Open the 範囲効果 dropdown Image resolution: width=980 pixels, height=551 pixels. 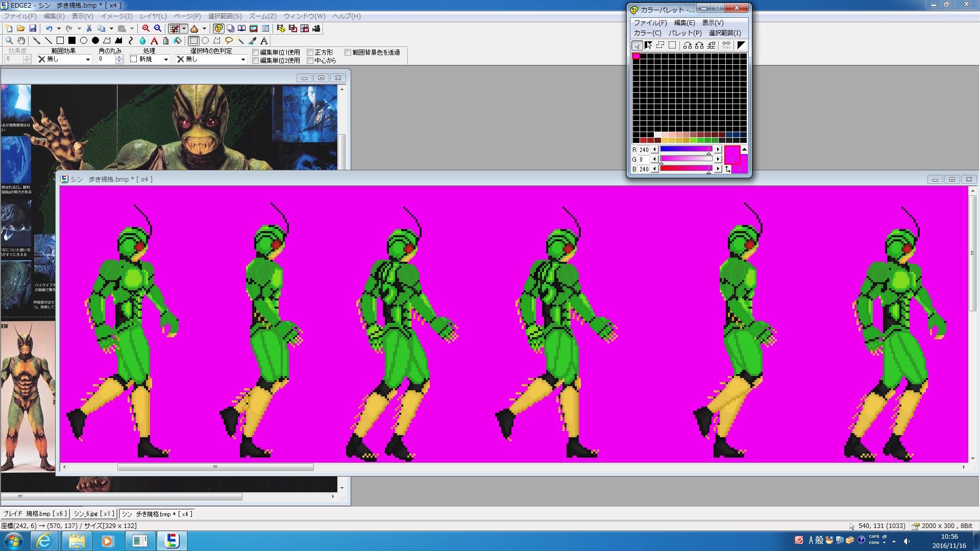pos(64,59)
